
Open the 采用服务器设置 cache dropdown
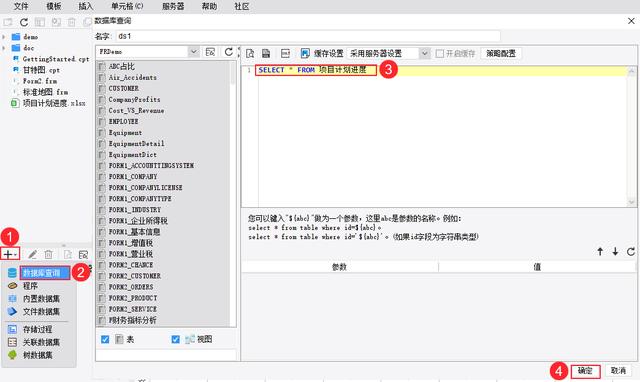coord(425,53)
